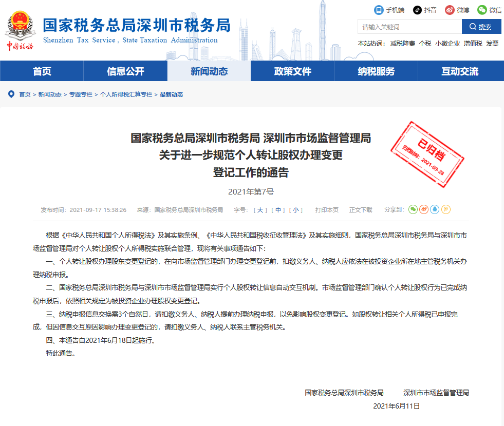This screenshot has height=426, width=504.
Task: Switch to the 政策文件 tab
Action: (293, 70)
